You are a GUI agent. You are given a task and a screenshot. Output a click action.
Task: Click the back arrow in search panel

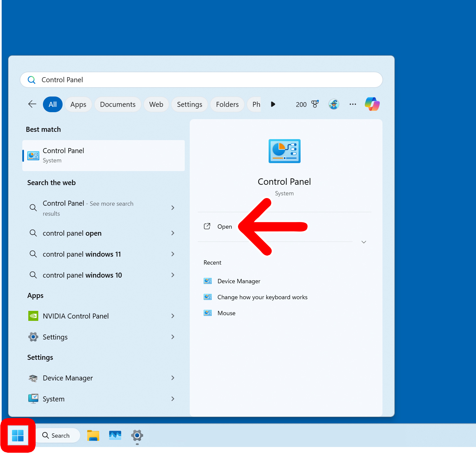[32, 104]
